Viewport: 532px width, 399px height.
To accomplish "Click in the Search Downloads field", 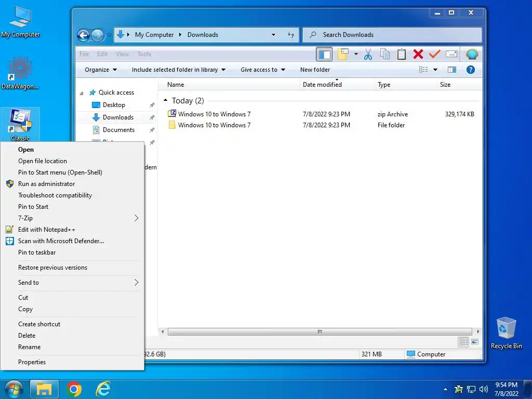I will (392, 35).
